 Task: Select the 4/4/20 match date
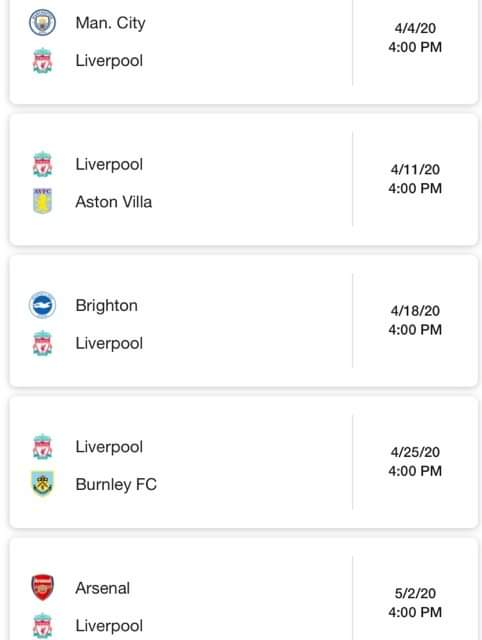[x=415, y=28]
